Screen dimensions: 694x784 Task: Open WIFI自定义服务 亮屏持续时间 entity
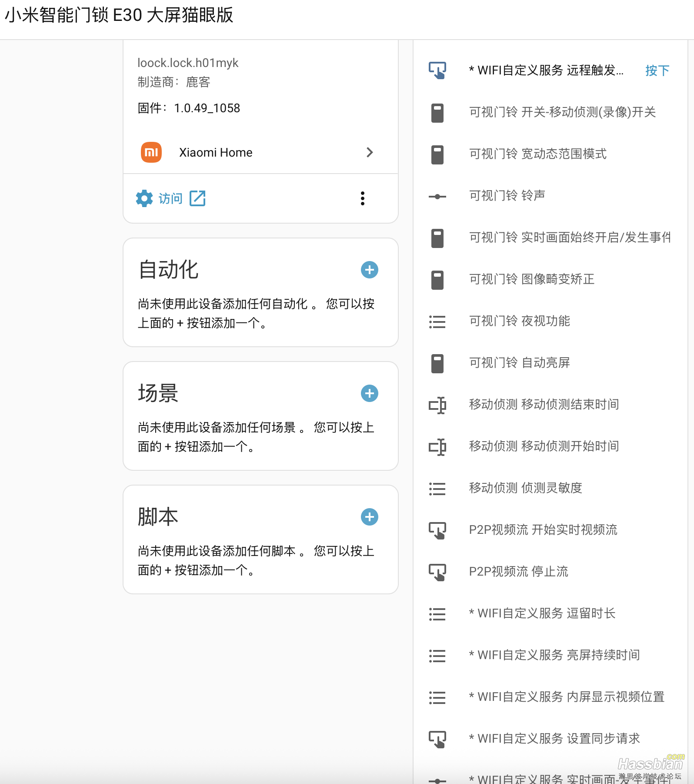coord(554,655)
